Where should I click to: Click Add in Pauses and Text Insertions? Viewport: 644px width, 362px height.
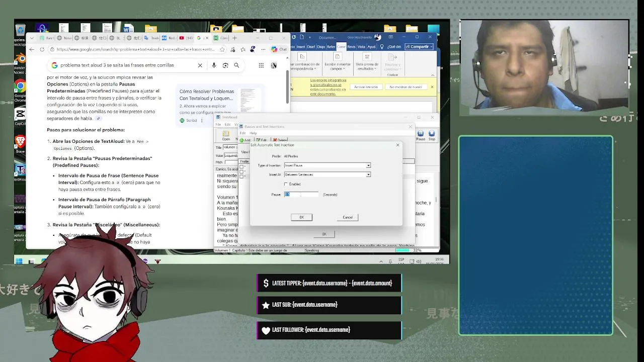click(x=245, y=140)
